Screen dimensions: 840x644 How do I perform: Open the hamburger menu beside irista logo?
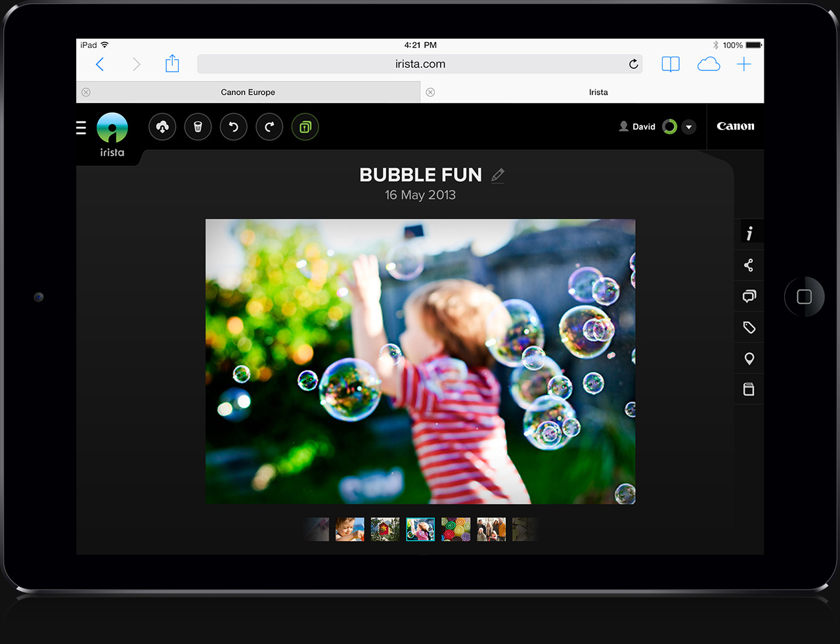click(81, 127)
